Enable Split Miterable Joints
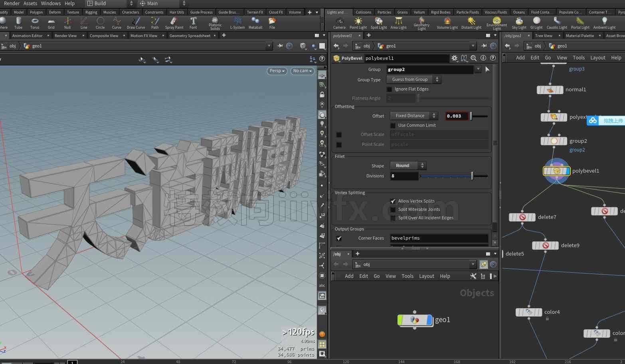 point(393,209)
